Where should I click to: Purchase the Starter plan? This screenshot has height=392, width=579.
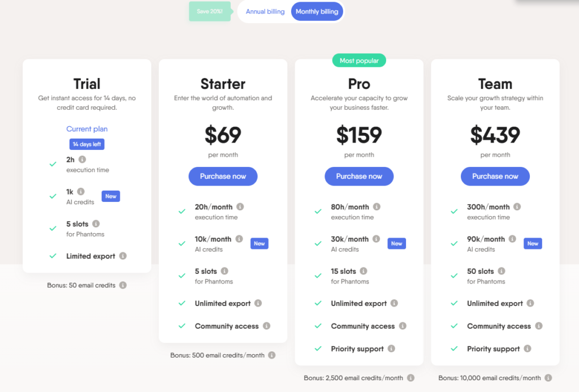223,176
